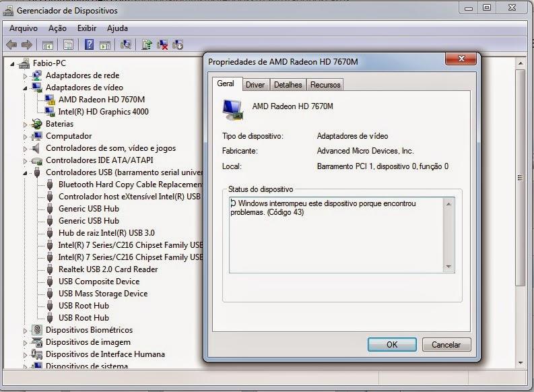This screenshot has height=392, width=534.
Task: Expand the Computador node
Action: (x=25, y=137)
